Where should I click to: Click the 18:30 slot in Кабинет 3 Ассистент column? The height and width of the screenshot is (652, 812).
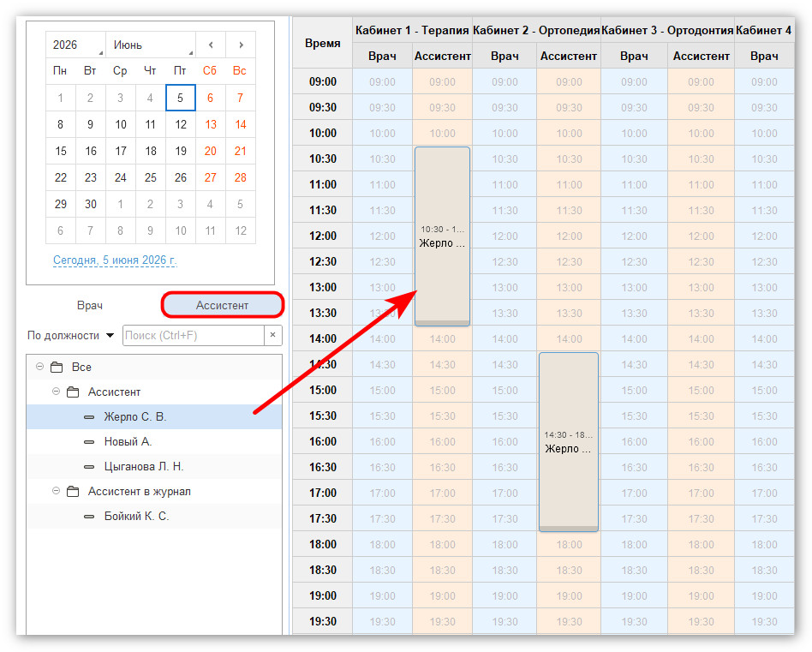pos(702,570)
